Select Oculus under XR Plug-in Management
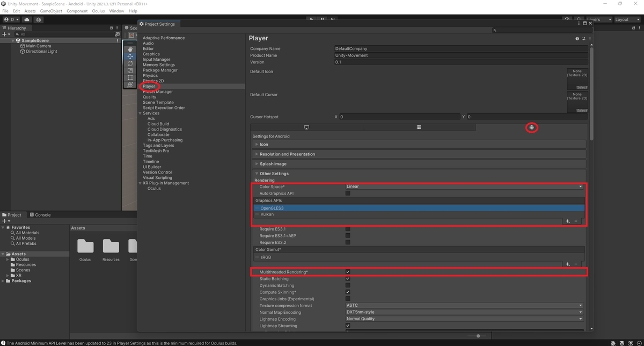The width and height of the screenshot is (644, 346). (x=154, y=189)
